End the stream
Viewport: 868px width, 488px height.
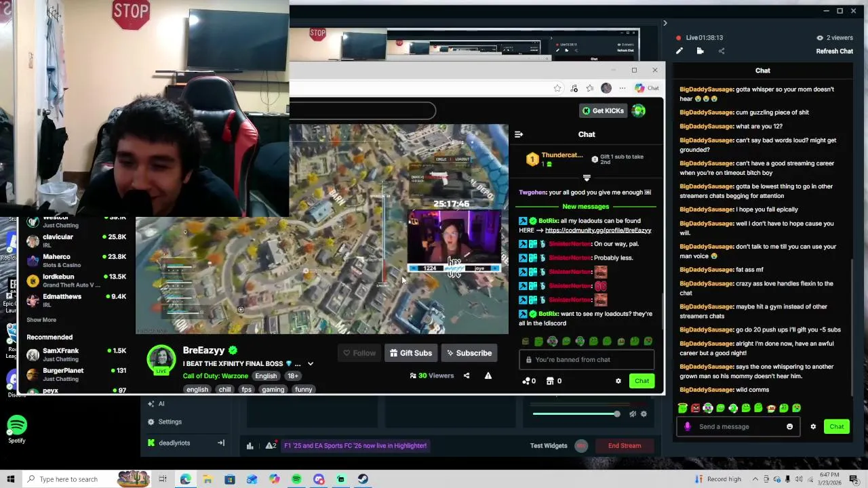point(625,446)
